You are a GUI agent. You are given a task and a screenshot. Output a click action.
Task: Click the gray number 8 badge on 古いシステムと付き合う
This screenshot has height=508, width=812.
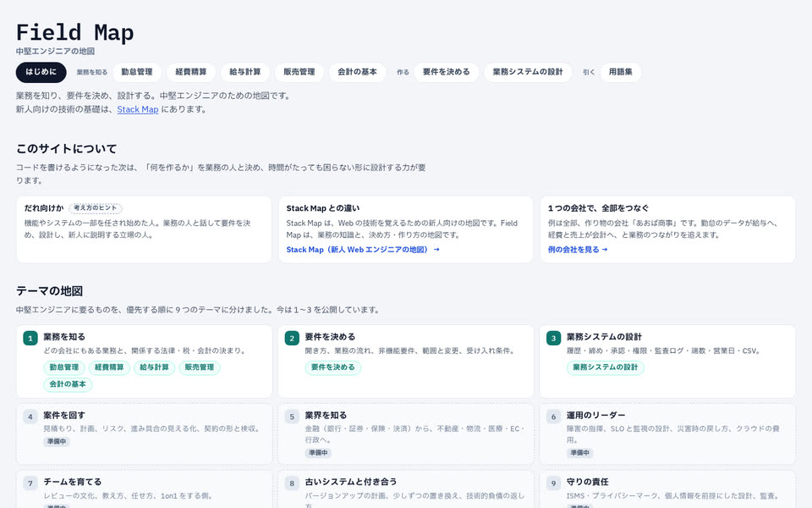click(x=292, y=483)
